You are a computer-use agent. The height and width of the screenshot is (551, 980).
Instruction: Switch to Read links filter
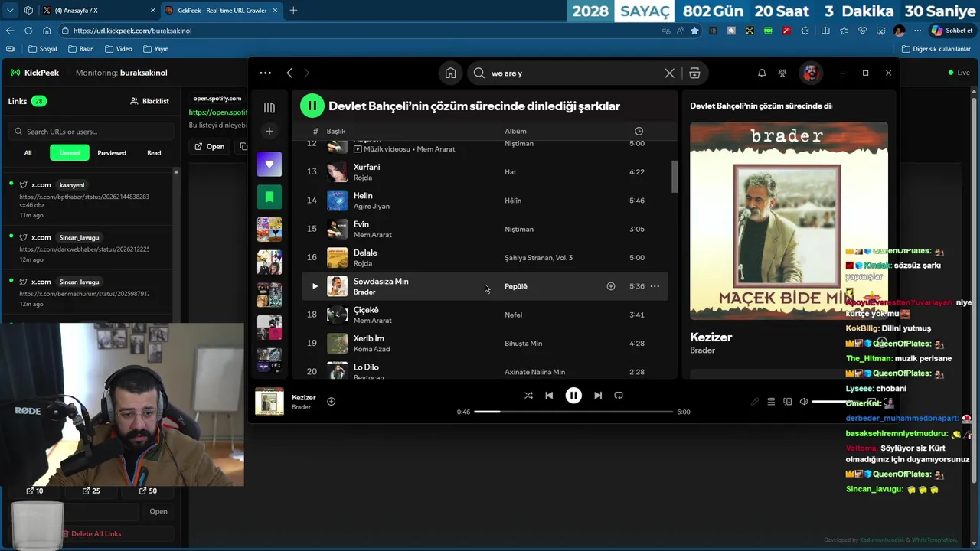[x=154, y=152]
